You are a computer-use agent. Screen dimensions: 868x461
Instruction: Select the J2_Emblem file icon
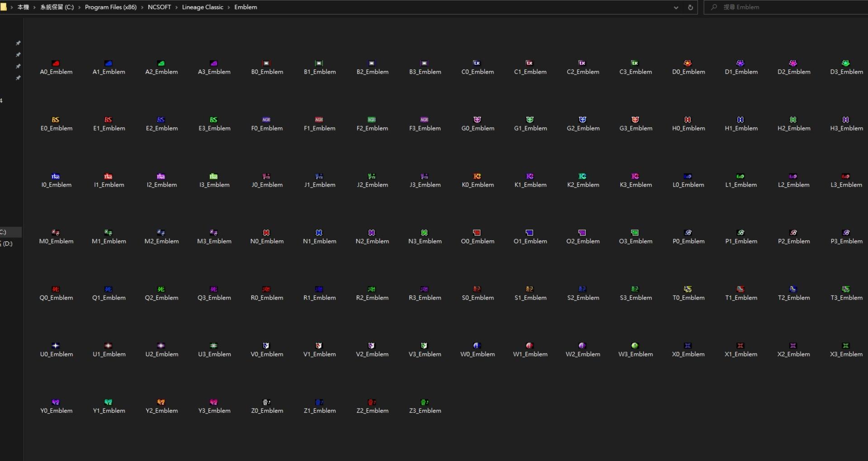click(372, 176)
